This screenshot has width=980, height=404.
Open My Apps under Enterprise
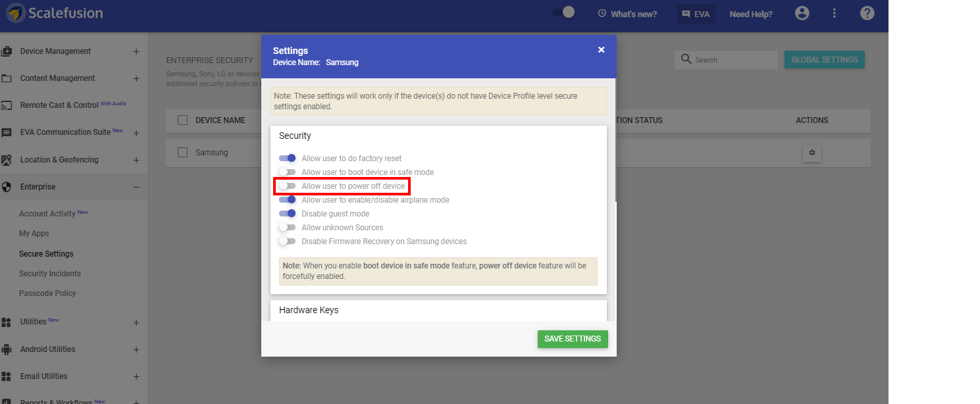pos(34,234)
